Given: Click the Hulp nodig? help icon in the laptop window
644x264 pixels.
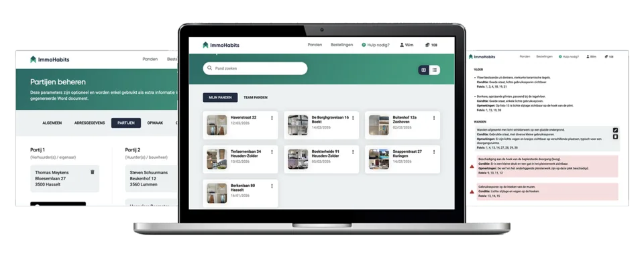Looking at the screenshot, I should pos(364,45).
